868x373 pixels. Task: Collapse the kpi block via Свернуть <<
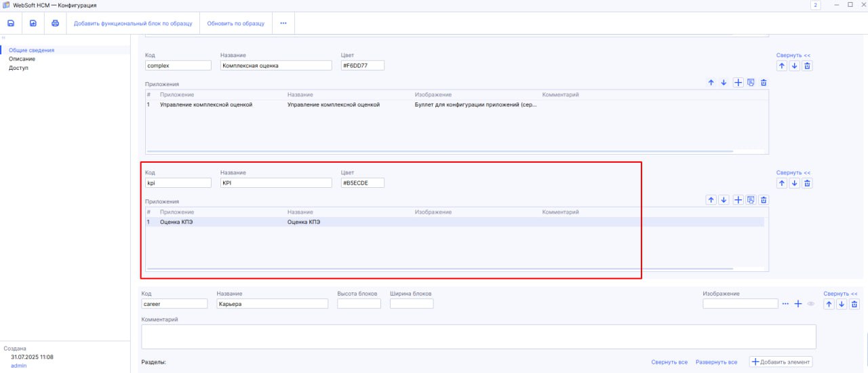[x=793, y=173]
